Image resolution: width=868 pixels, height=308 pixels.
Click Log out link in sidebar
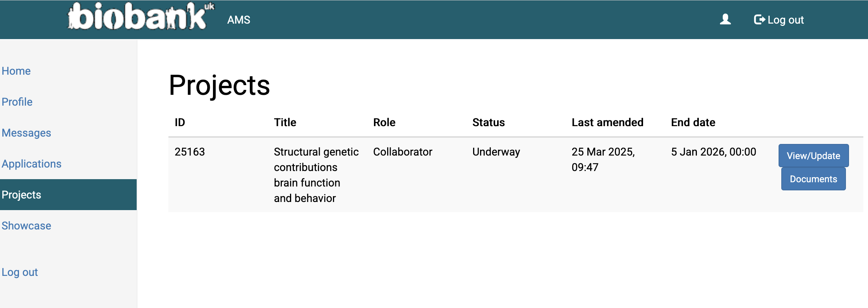20,272
